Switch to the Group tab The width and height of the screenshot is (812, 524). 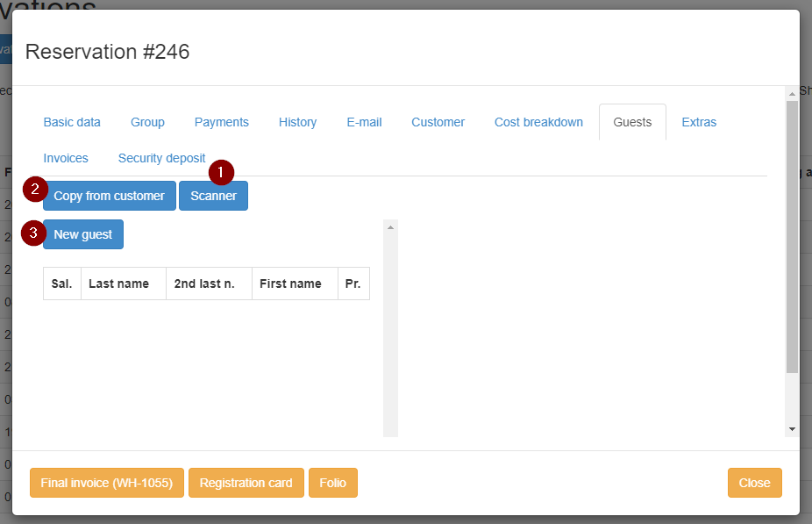pos(147,122)
